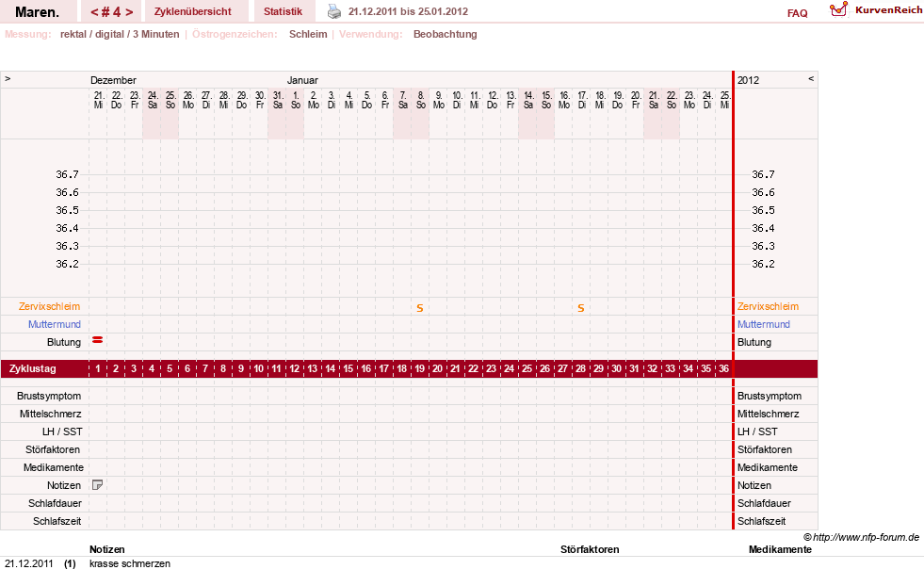Click the 'rektal / digital / 3 Minuten' text
The height and width of the screenshot is (586, 924).
click(120, 34)
